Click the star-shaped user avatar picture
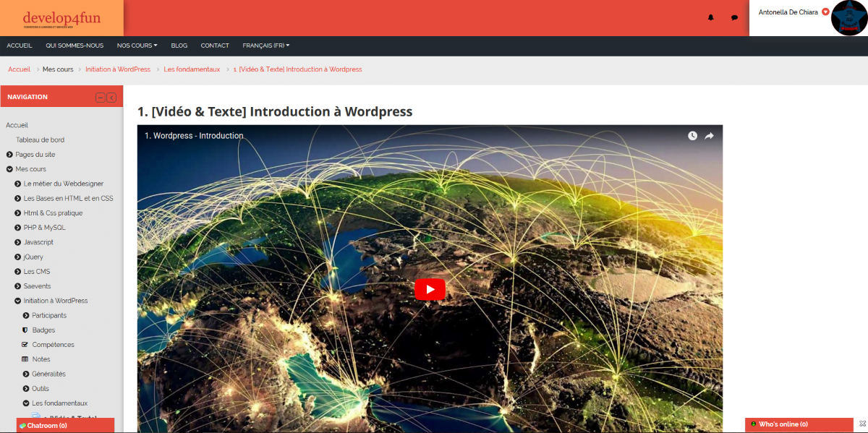Screen dimensions: 868x433 [x=849, y=17]
